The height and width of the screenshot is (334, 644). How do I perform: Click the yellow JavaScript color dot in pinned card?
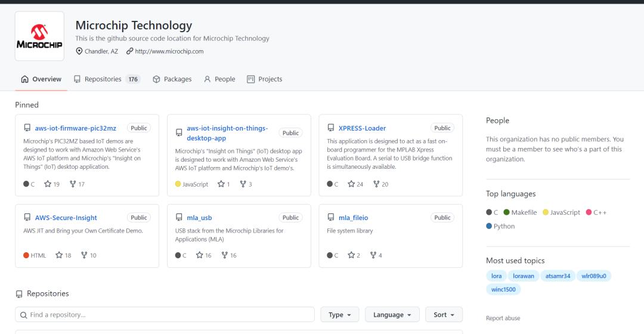point(178,184)
